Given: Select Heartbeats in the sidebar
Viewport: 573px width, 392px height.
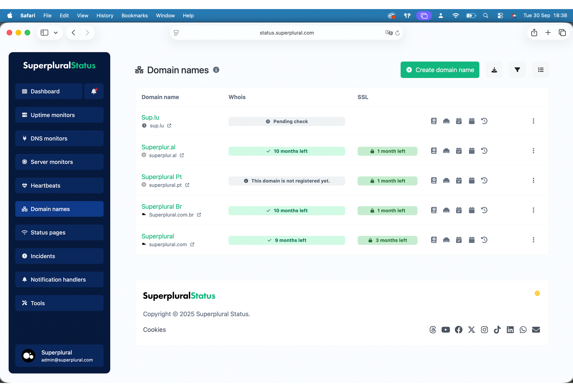Looking at the screenshot, I should (x=60, y=185).
